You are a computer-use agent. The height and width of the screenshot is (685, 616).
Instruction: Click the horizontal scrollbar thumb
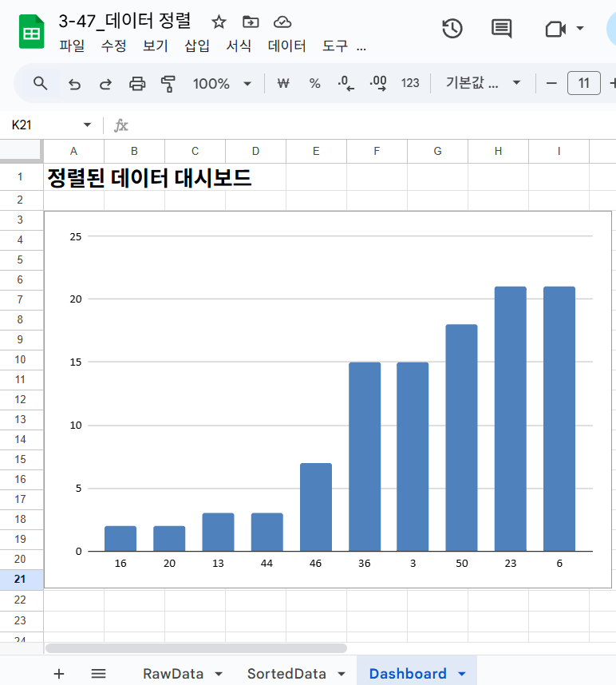[196, 648]
